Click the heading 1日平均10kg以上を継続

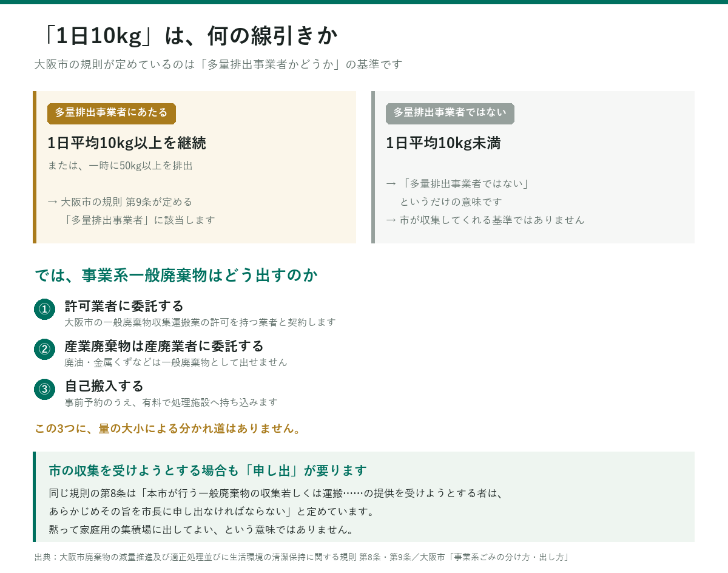(127, 143)
